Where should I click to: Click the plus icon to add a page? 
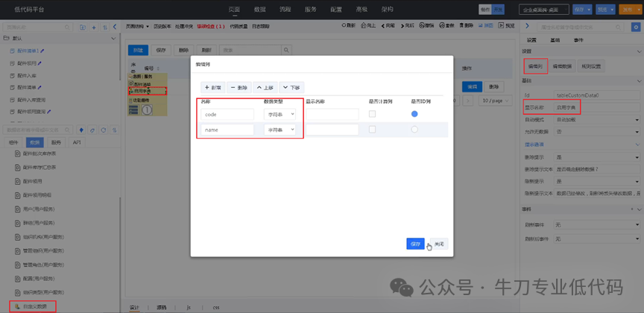click(94, 27)
